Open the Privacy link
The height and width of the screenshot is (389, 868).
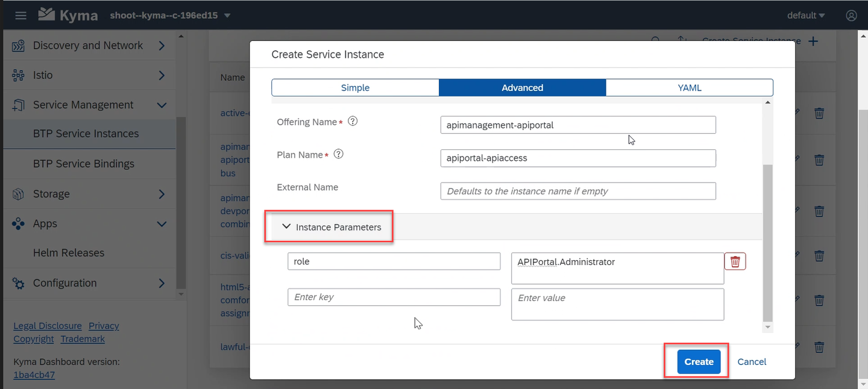pos(104,326)
